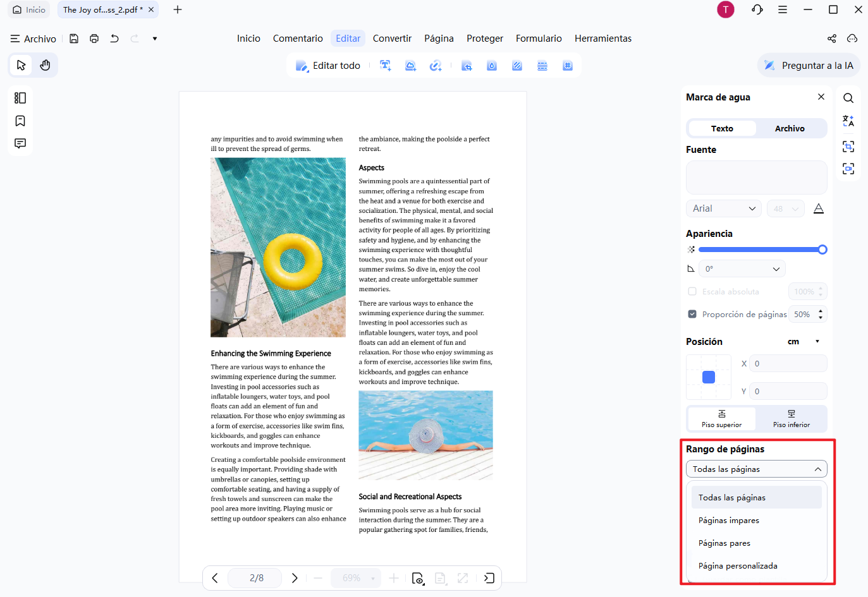The image size is (868, 597).
Task: Switch to Texto watermark type
Action: (x=722, y=128)
